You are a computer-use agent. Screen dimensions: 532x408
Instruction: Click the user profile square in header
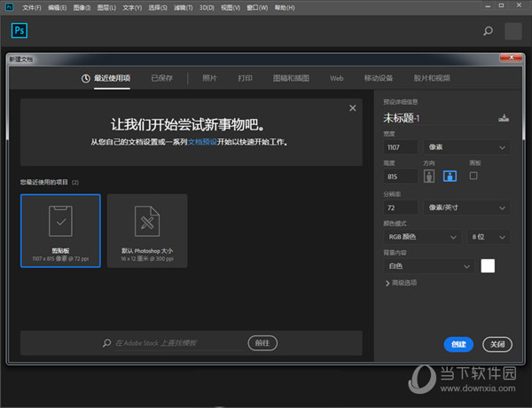[513, 31]
